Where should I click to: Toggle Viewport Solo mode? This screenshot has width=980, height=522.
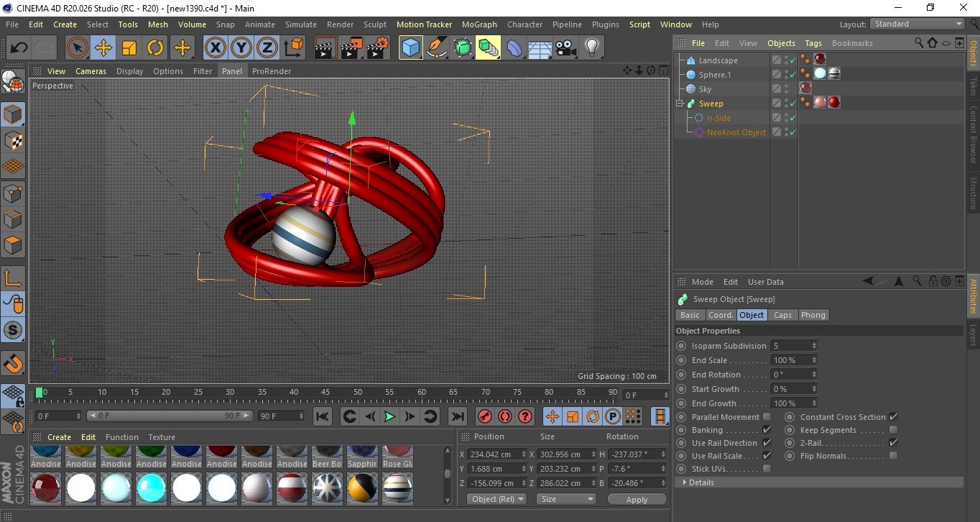point(13,330)
